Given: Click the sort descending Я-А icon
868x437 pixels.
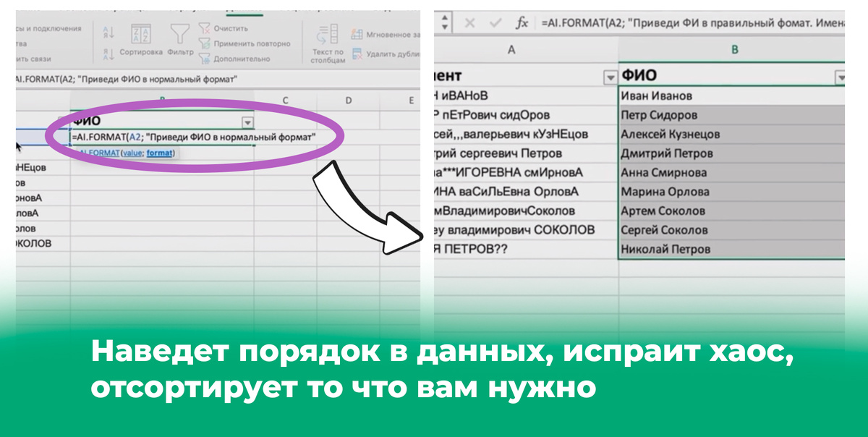Looking at the screenshot, I should (x=109, y=54).
